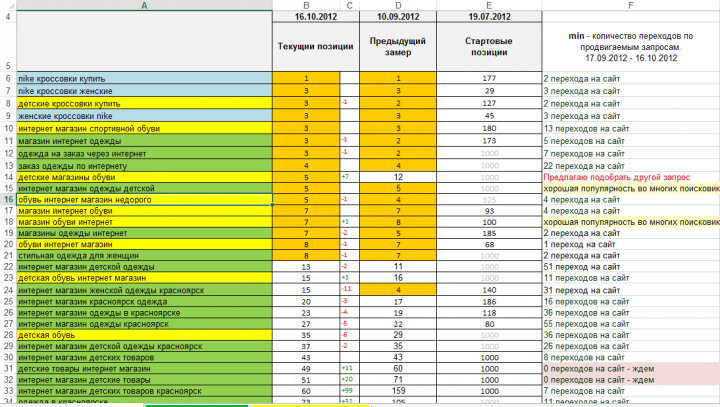720x407 pixels.
Task: Click starting position value 140
Action: pyautogui.click(x=489, y=290)
